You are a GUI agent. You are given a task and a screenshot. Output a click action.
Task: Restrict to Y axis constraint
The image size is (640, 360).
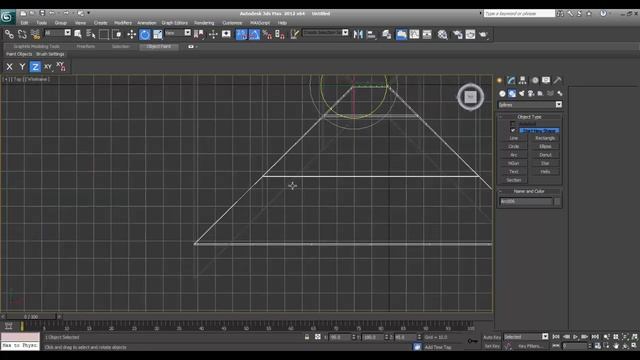click(22, 67)
